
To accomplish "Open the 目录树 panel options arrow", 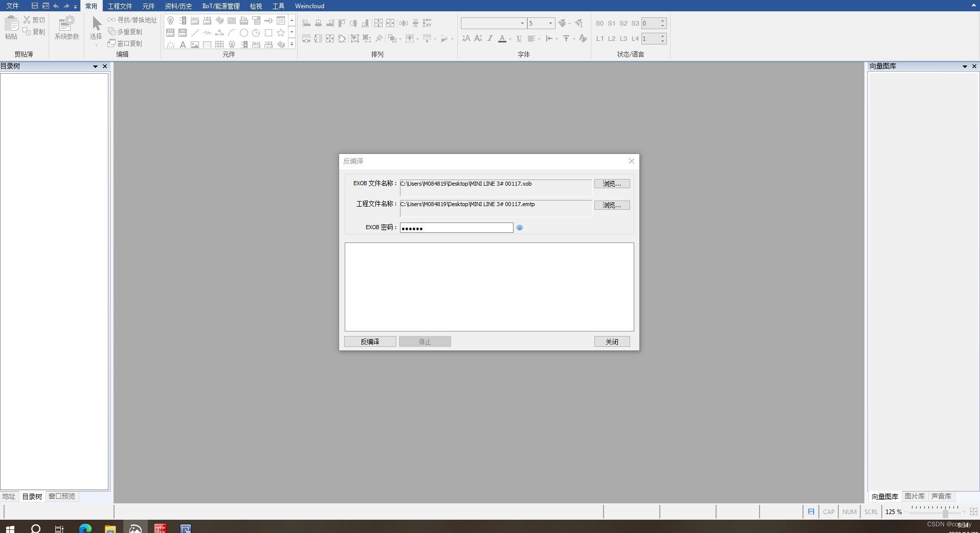I will pos(95,66).
